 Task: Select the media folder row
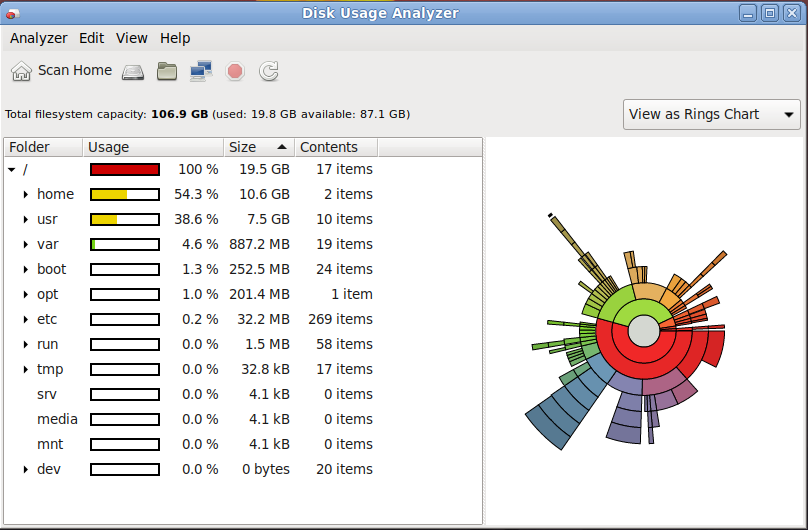click(x=57, y=420)
